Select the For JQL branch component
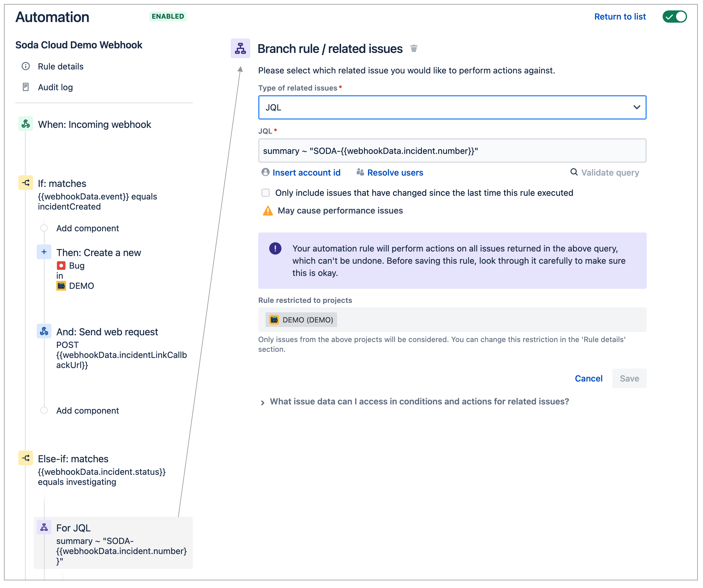This screenshot has height=588, width=703. (113, 543)
